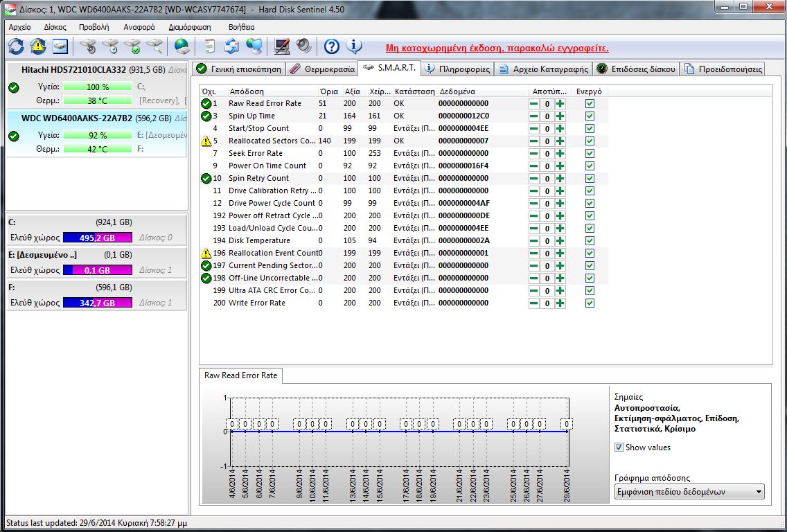Toggle the Ενεργό checkbox for Drive Power Cycle Count
Screen dimensions: 787x532
coord(590,203)
